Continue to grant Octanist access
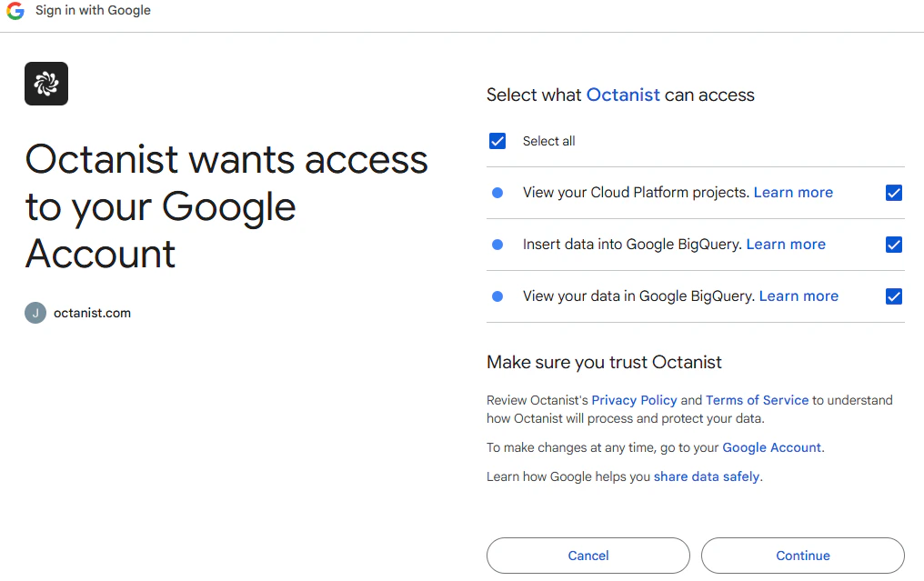924x581 pixels. (x=803, y=556)
